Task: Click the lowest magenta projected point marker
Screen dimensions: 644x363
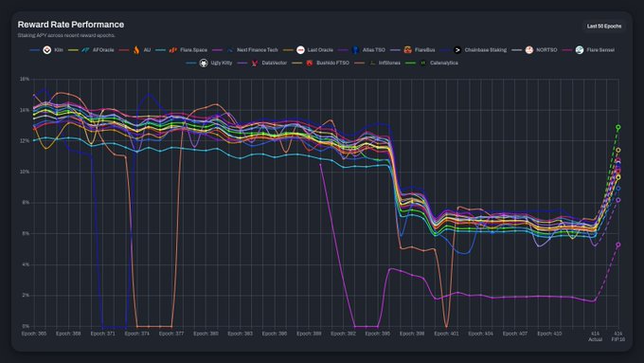Action: (618, 245)
